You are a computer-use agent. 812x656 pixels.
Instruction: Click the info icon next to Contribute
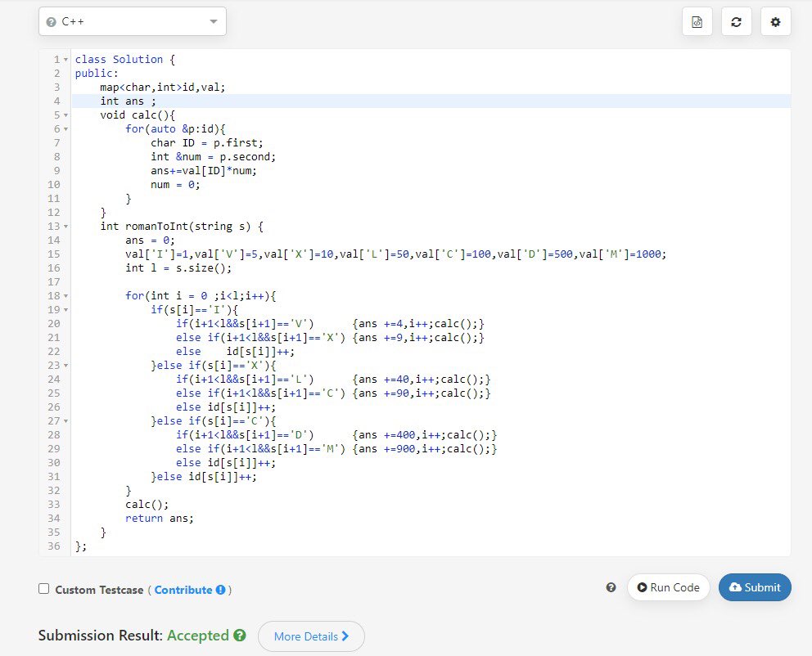point(221,590)
